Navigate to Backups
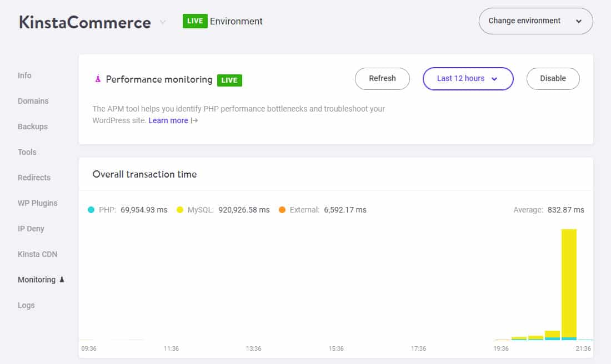The width and height of the screenshot is (611, 364). [32, 127]
